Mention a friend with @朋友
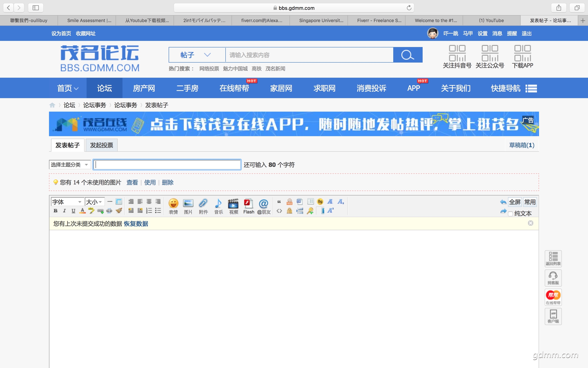This screenshot has height=368, width=588. click(x=264, y=206)
